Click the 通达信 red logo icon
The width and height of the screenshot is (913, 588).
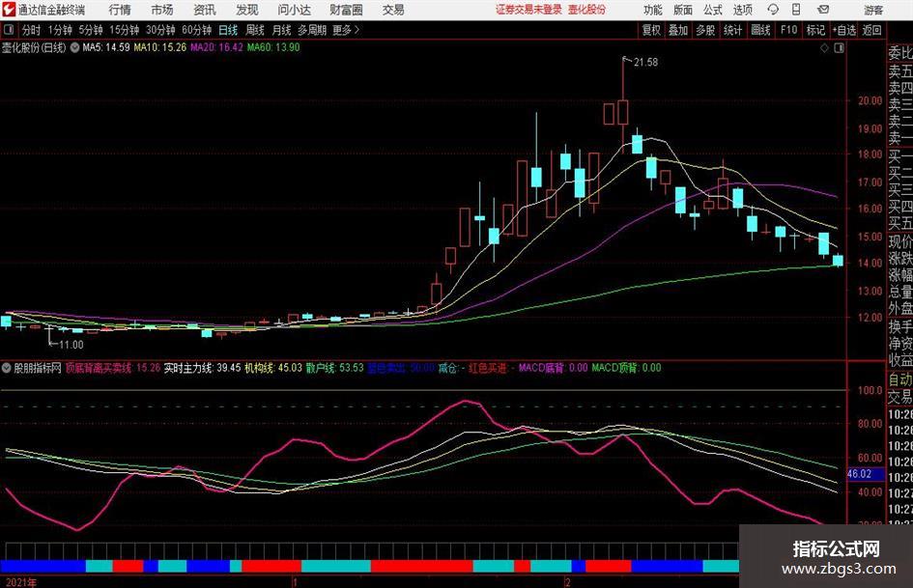click(x=9, y=10)
